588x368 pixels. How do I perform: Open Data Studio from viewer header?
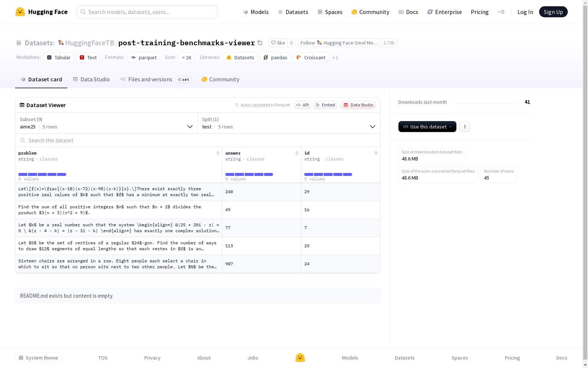(358, 105)
